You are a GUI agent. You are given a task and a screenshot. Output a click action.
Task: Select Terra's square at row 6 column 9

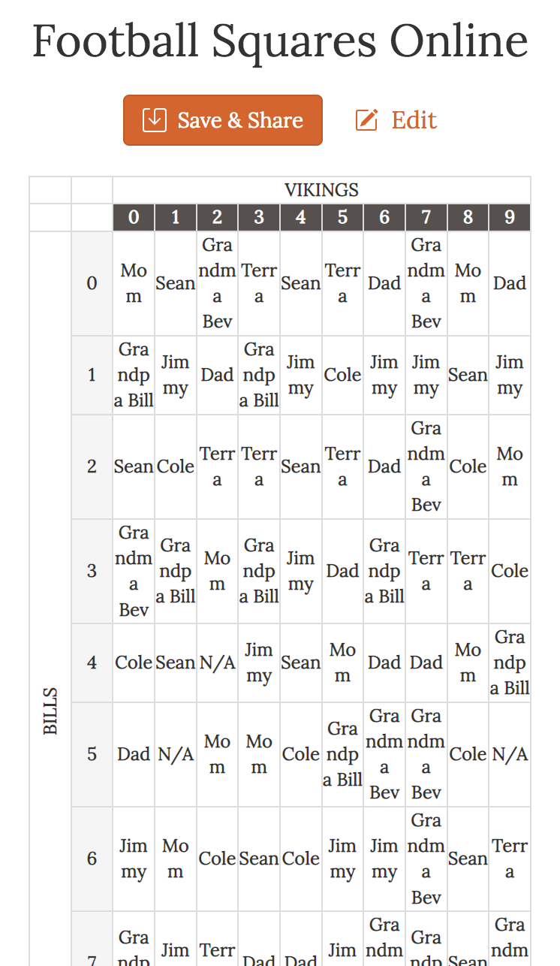coord(510,859)
